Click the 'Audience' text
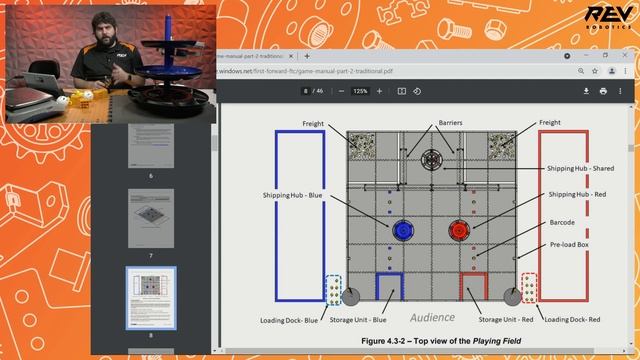 point(432,318)
